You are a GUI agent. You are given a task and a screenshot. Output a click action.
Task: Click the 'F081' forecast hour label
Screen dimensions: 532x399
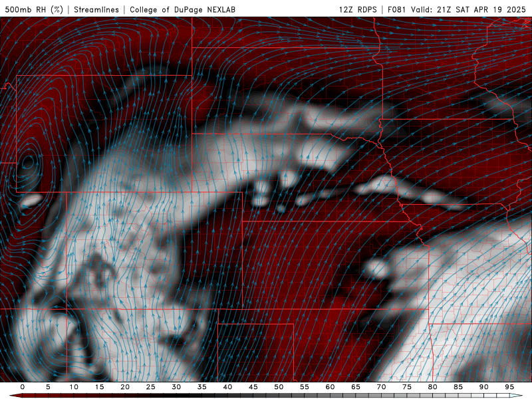[x=396, y=9]
